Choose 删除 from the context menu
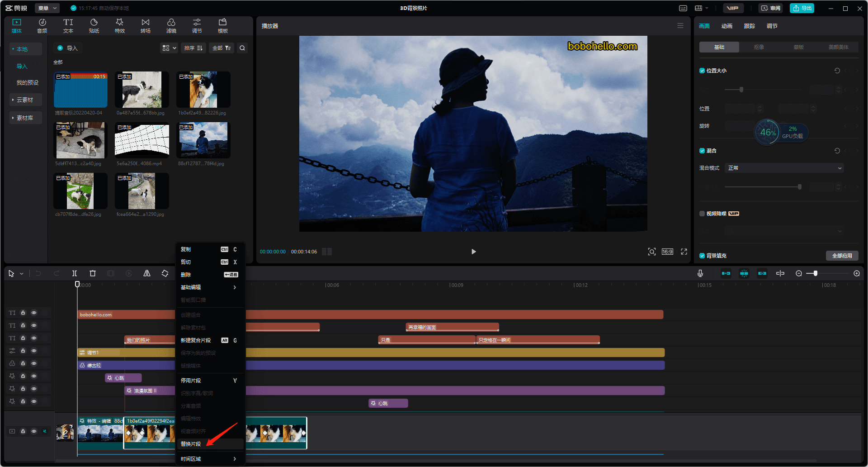868x467 pixels. point(210,275)
